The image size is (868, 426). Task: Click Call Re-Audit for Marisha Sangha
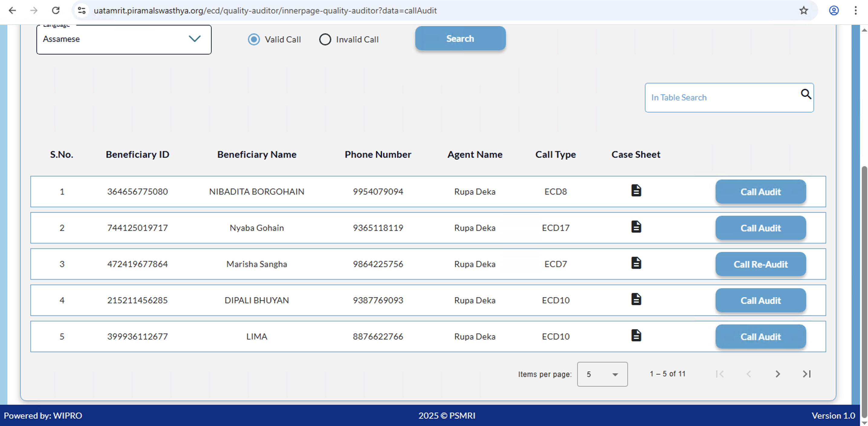(x=760, y=264)
